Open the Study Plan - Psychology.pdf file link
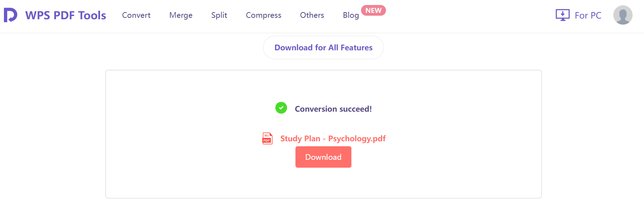 point(333,138)
